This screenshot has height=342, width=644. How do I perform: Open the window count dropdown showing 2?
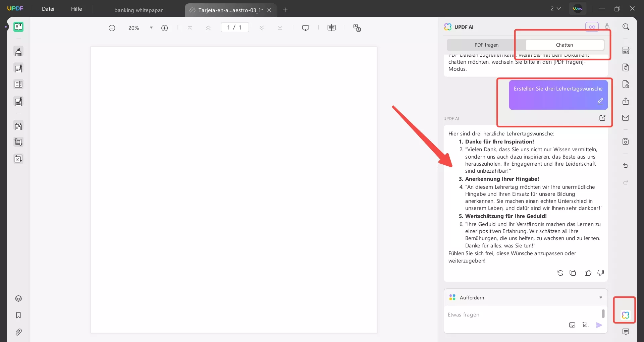click(x=556, y=8)
